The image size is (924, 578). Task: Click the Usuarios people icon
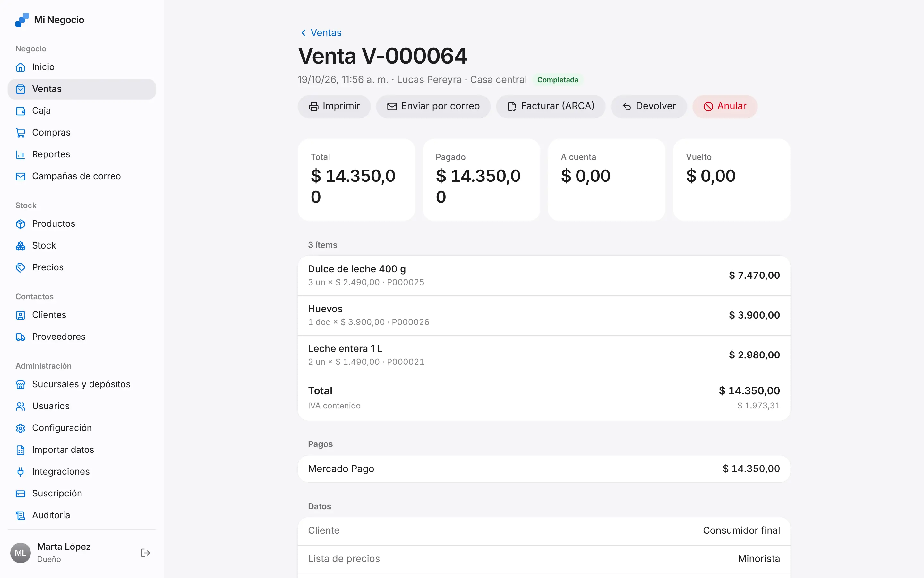tap(21, 406)
